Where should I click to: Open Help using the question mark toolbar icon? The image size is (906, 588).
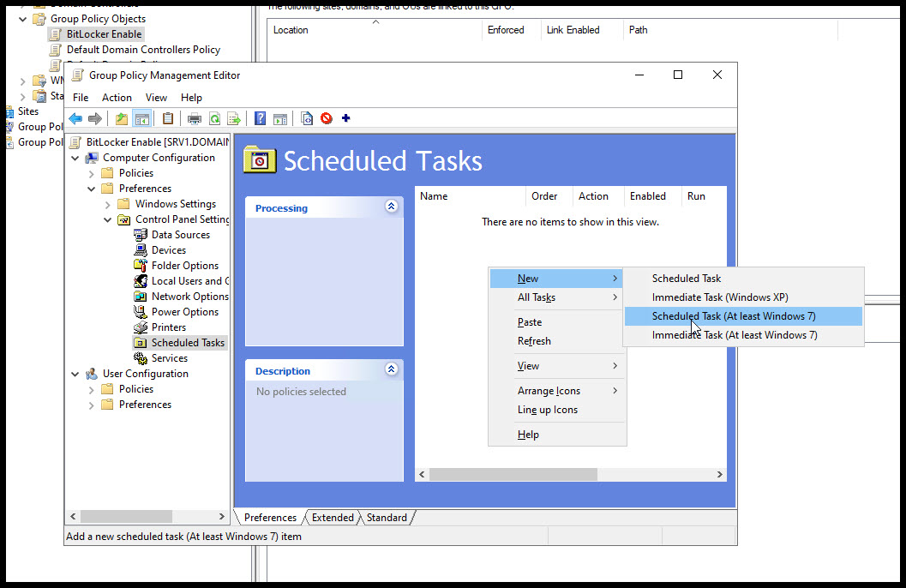coord(259,118)
